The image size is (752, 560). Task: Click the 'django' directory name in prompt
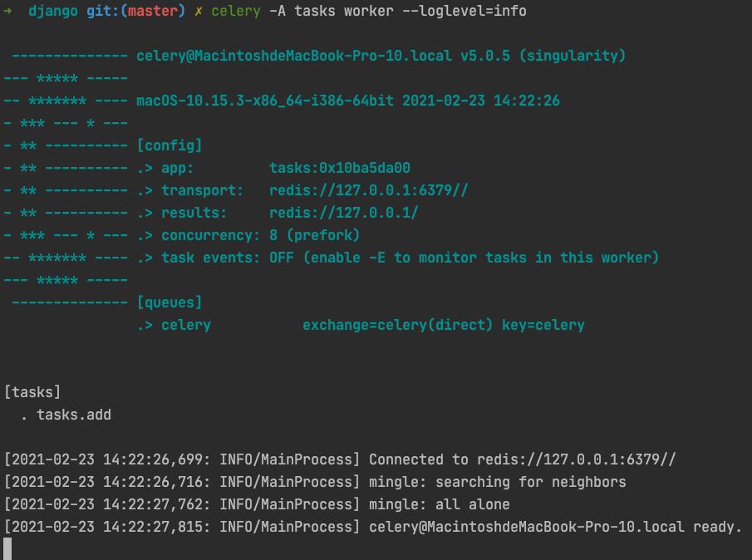(52, 11)
